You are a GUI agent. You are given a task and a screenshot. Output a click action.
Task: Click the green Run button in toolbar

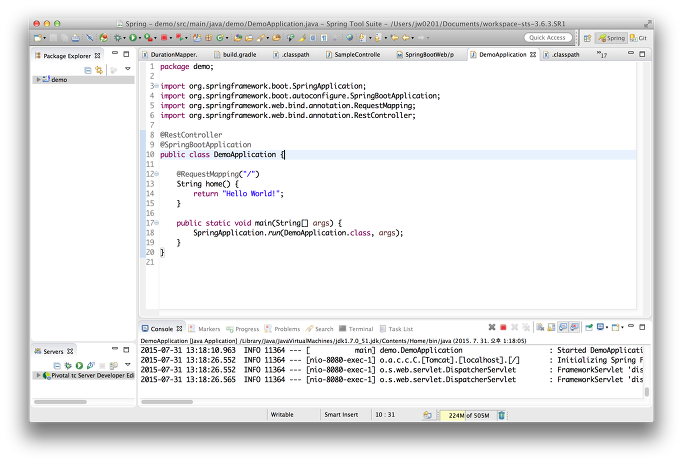click(133, 38)
